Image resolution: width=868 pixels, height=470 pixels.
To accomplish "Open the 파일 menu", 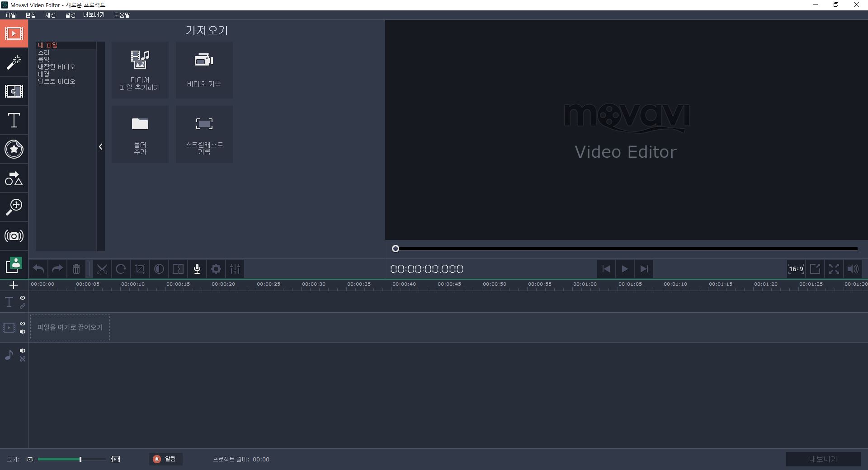I will pos(10,15).
